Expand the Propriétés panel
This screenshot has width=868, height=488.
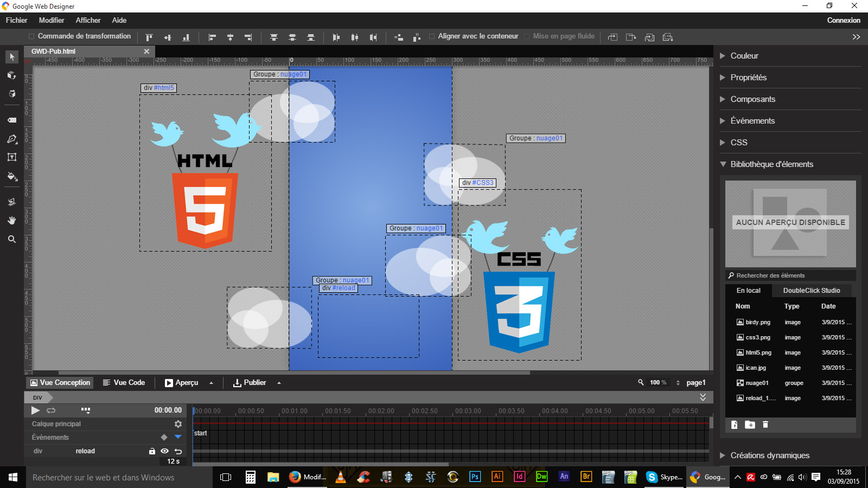723,78
